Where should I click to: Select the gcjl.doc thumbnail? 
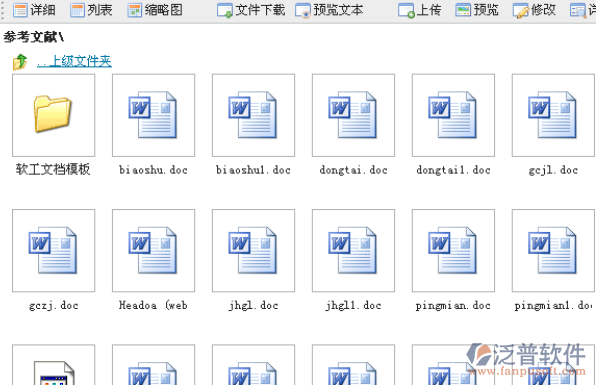point(553,115)
